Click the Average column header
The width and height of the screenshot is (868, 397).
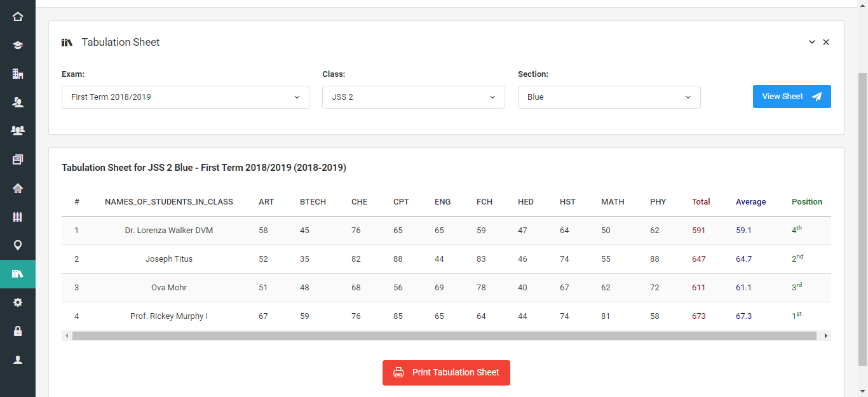(751, 202)
